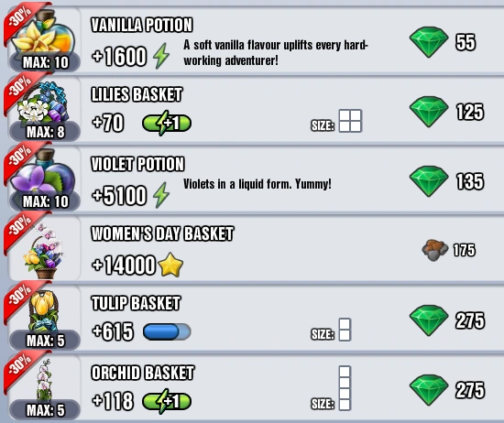
Task: Click Lilies Basket green +1 energy pill
Action: click(x=167, y=123)
